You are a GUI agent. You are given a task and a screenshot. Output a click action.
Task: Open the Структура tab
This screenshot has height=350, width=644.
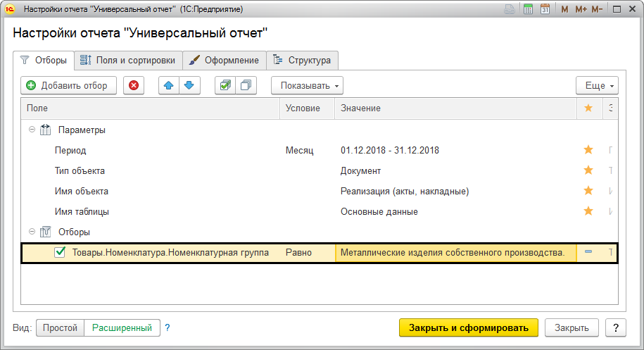(303, 61)
